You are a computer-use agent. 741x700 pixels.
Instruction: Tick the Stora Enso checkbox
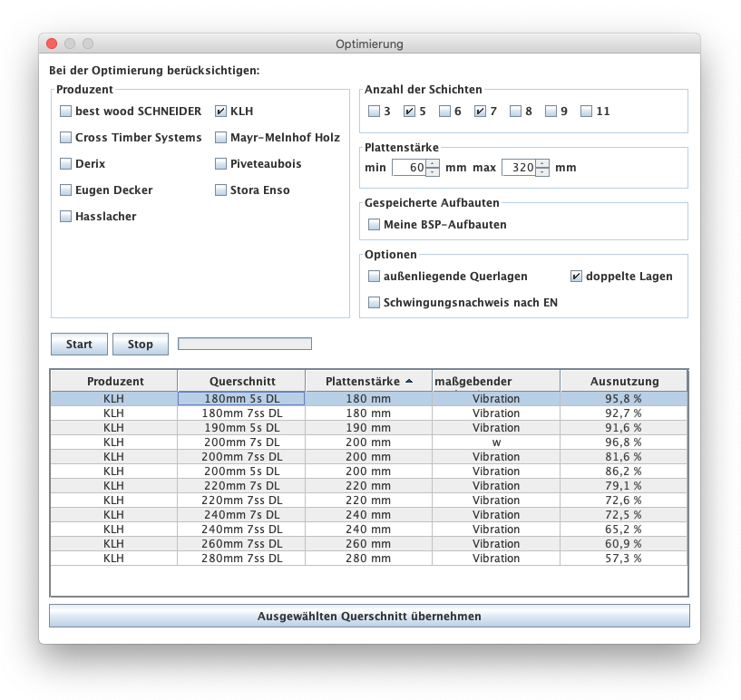point(220,190)
